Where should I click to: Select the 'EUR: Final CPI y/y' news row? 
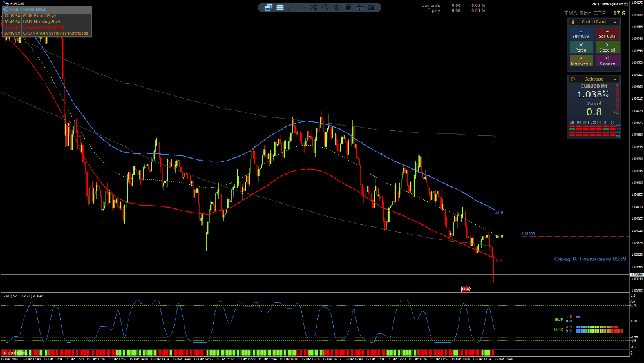47,16
